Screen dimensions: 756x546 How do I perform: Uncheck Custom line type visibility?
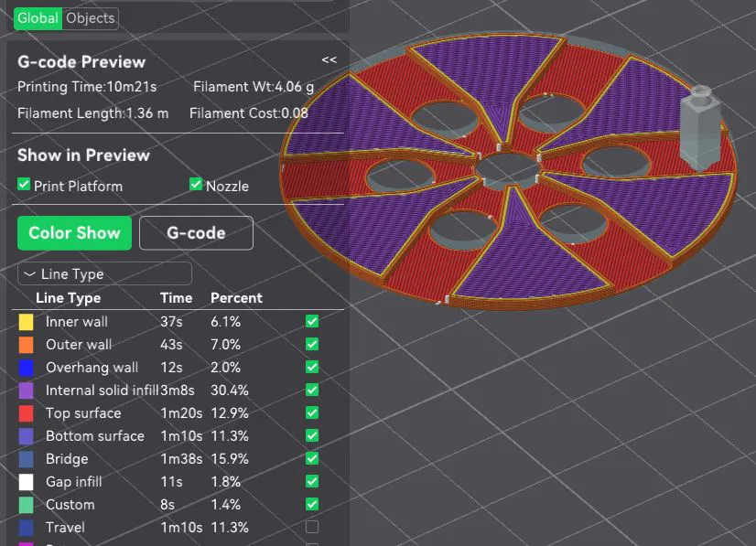point(312,504)
